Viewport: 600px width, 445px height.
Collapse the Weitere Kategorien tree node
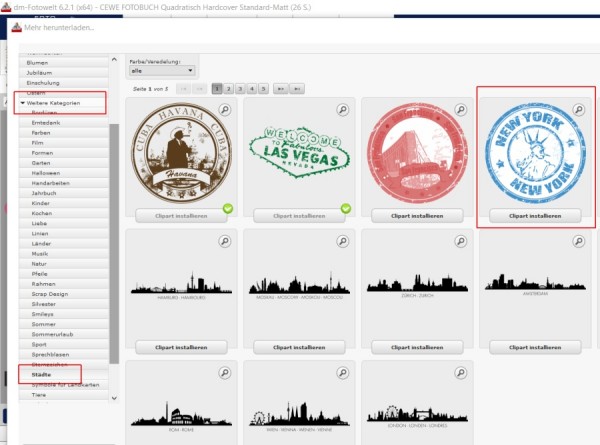point(23,103)
